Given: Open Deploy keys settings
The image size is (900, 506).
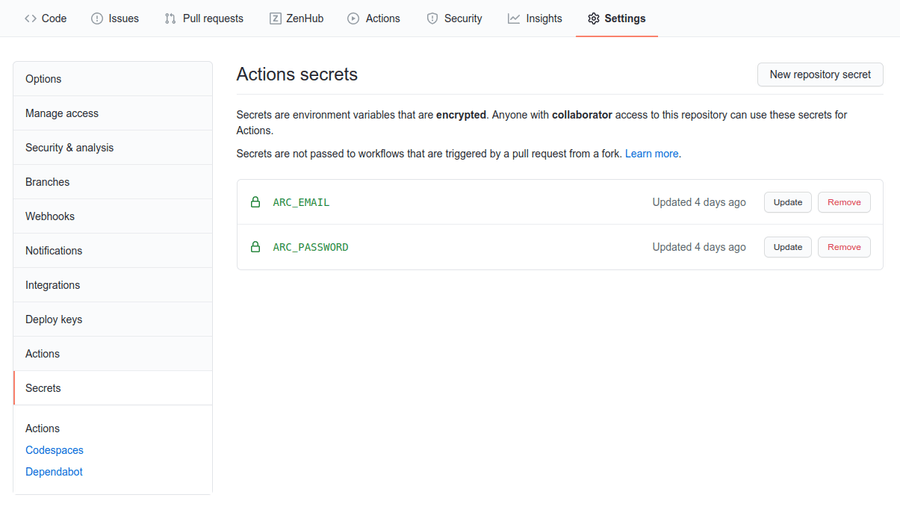Looking at the screenshot, I should pos(113,320).
